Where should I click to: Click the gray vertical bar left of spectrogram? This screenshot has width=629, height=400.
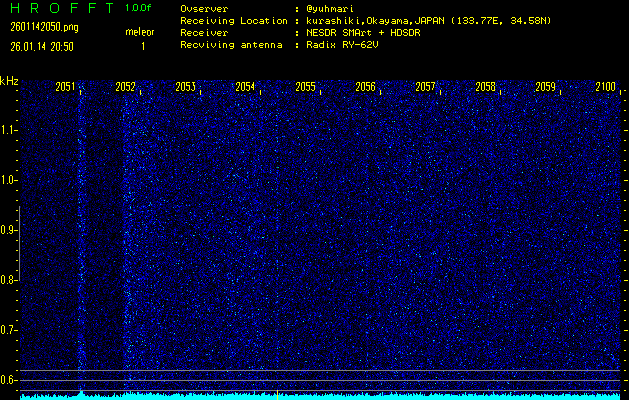20,243
